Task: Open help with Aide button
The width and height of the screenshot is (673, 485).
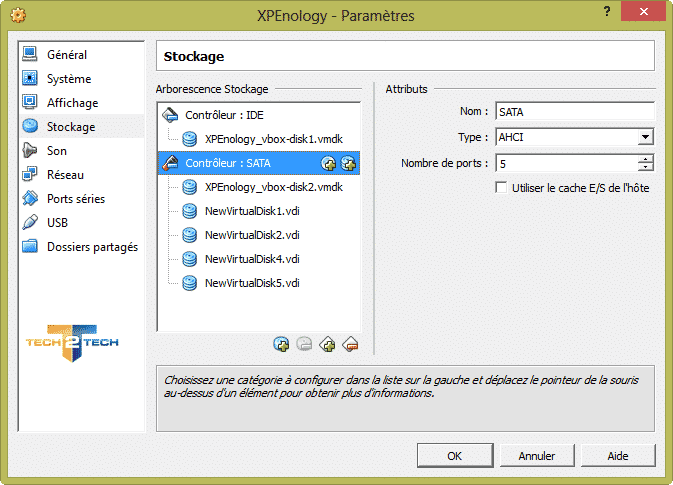Action: point(618,456)
